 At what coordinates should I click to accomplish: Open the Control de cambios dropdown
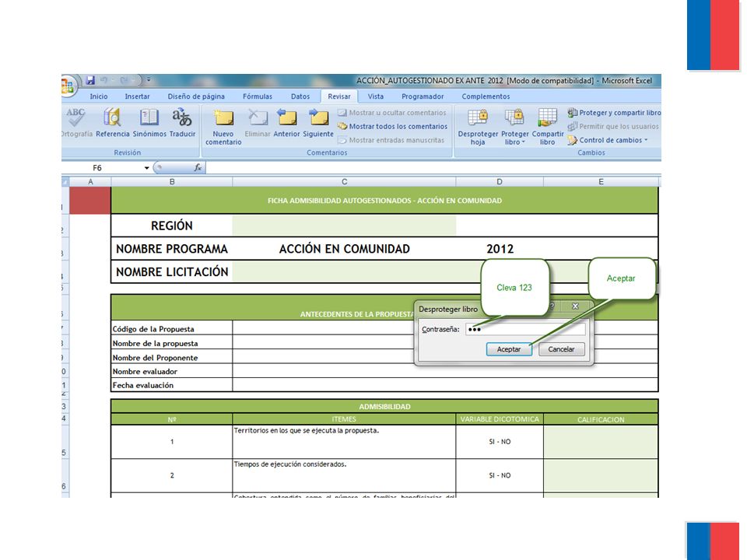[x=608, y=140]
